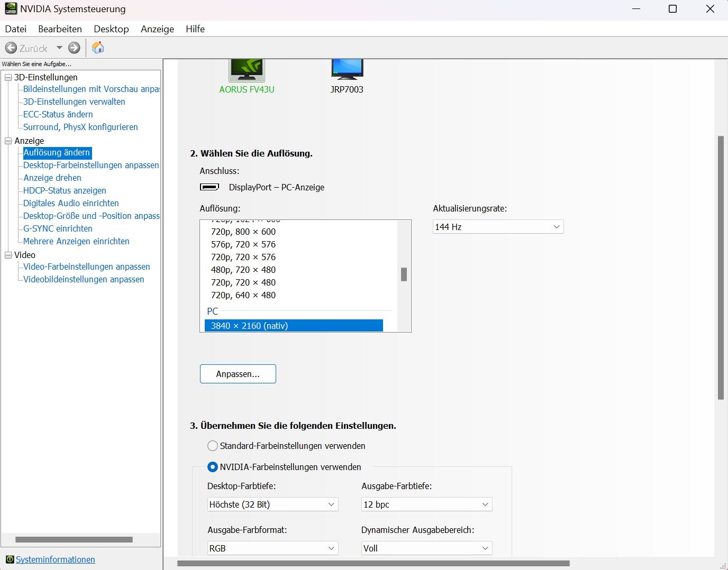Viewport: 728px width, 570px height.
Task: Select resolution 720p, 720 × 480
Action: point(243,282)
